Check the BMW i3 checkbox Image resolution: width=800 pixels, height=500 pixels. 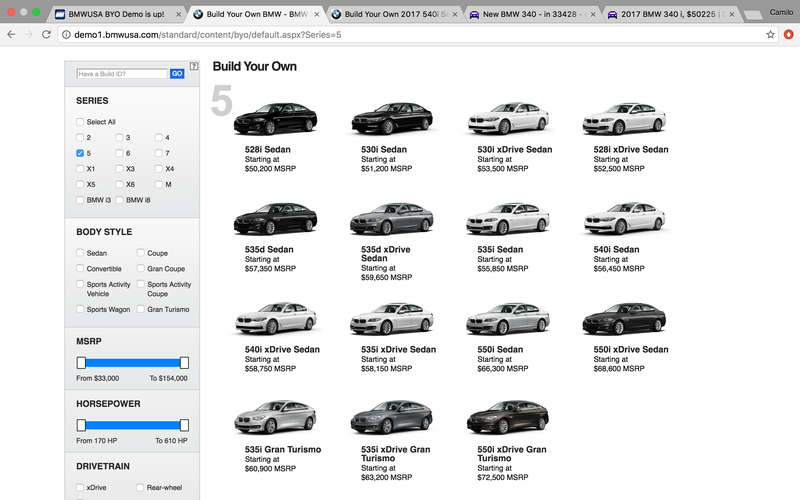pos(80,200)
